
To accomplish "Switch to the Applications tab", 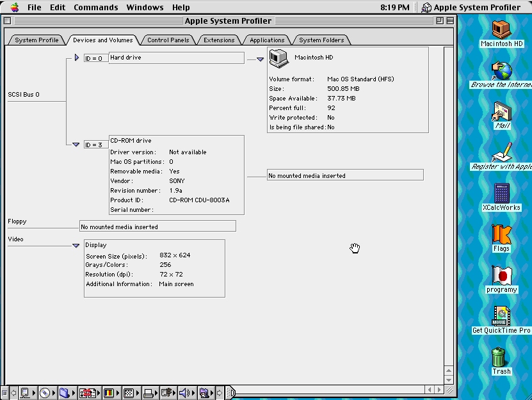I will 267,40.
